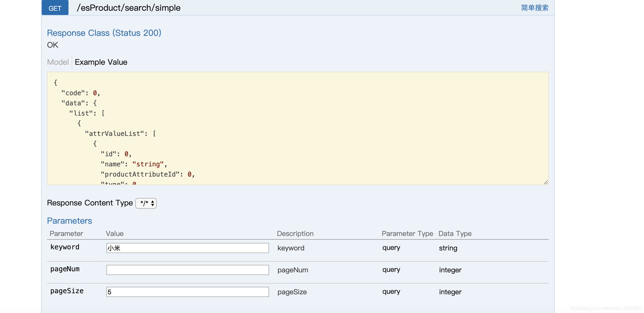This screenshot has height=313, width=644.
Task: Click the Data Type column header
Action: (x=455, y=234)
